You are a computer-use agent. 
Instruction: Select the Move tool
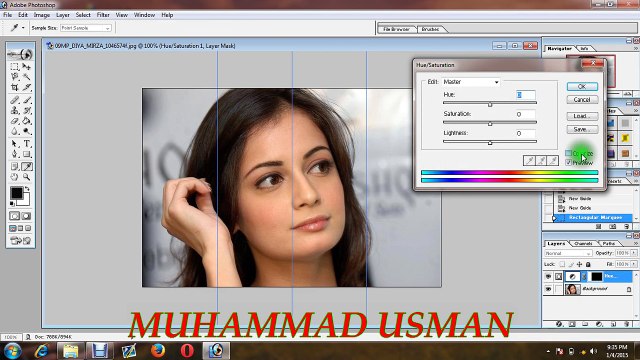pyautogui.click(x=27, y=67)
